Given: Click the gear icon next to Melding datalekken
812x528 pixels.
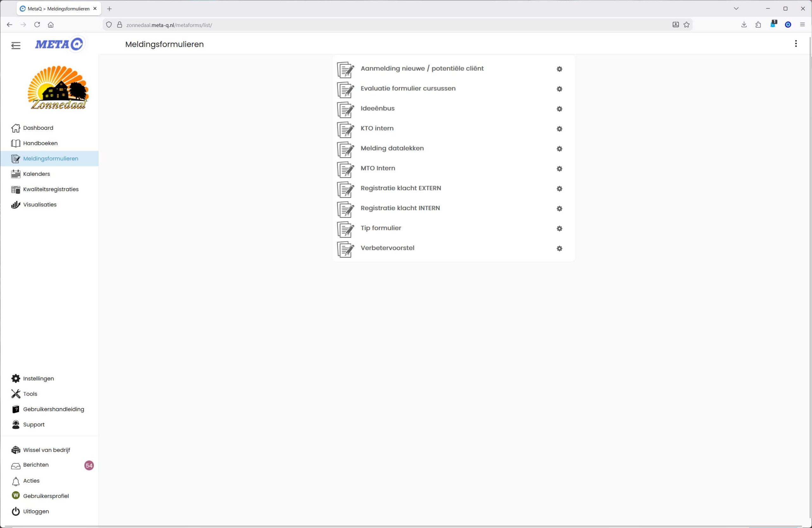Looking at the screenshot, I should click(559, 149).
